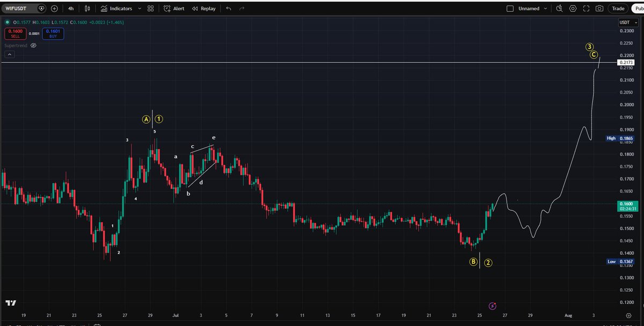Click the 0.2173 price label
This screenshot has width=644, height=326.
(626, 63)
